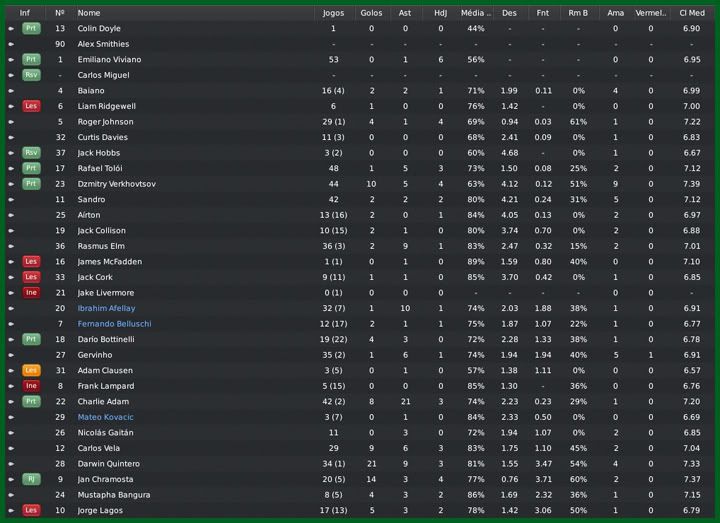
Task: Click the Prt status badge for Colin Doyle
Action: click(31, 29)
